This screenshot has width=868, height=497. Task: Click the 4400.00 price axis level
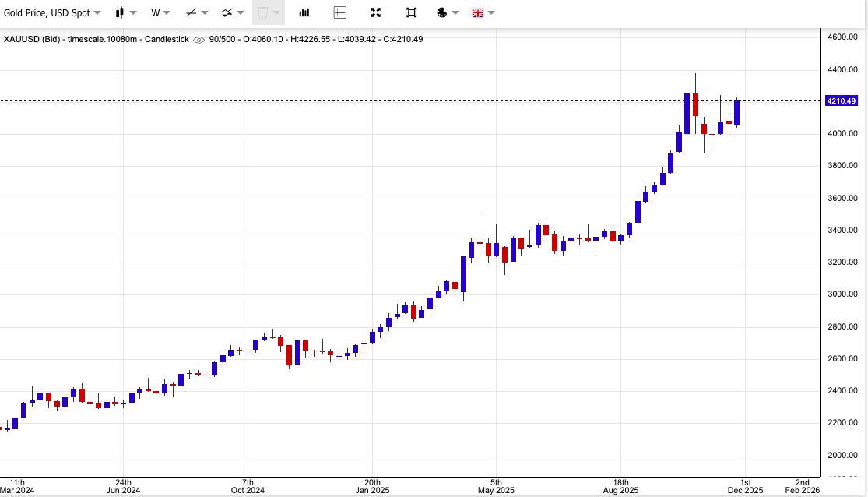coord(842,69)
